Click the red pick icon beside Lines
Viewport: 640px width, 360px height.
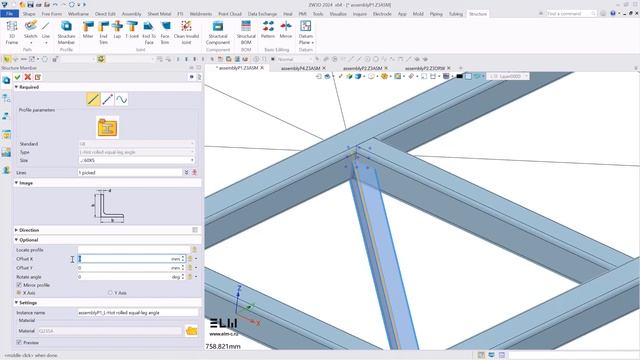point(194,173)
